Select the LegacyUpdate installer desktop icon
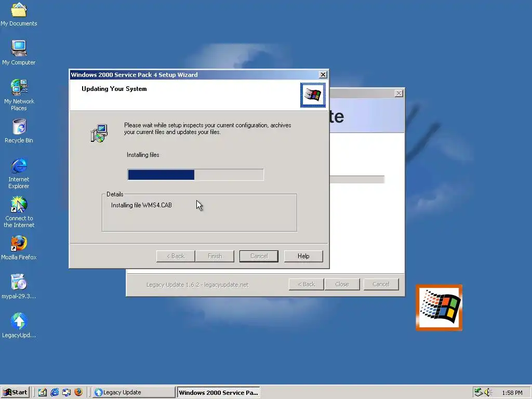 (19, 326)
